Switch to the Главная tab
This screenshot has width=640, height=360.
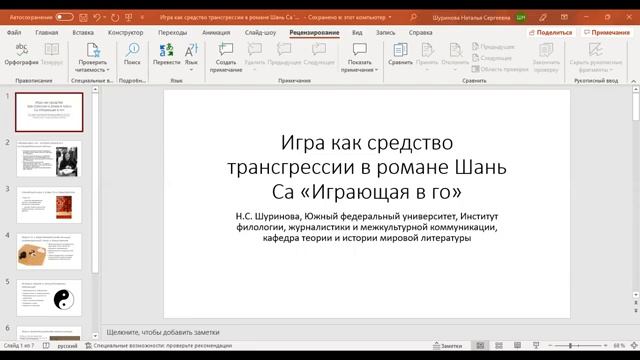coord(47,32)
